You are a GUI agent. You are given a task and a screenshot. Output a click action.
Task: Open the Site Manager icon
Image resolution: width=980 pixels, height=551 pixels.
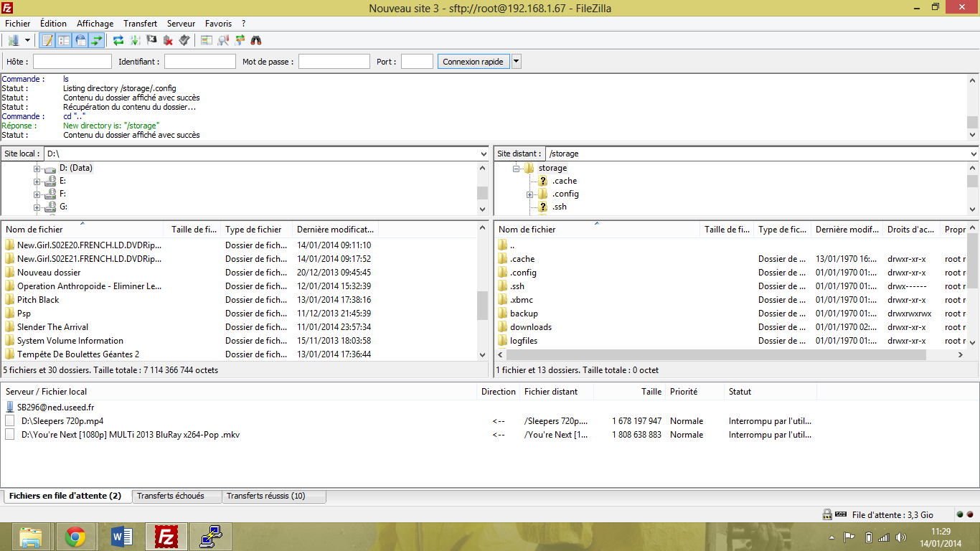[14, 40]
